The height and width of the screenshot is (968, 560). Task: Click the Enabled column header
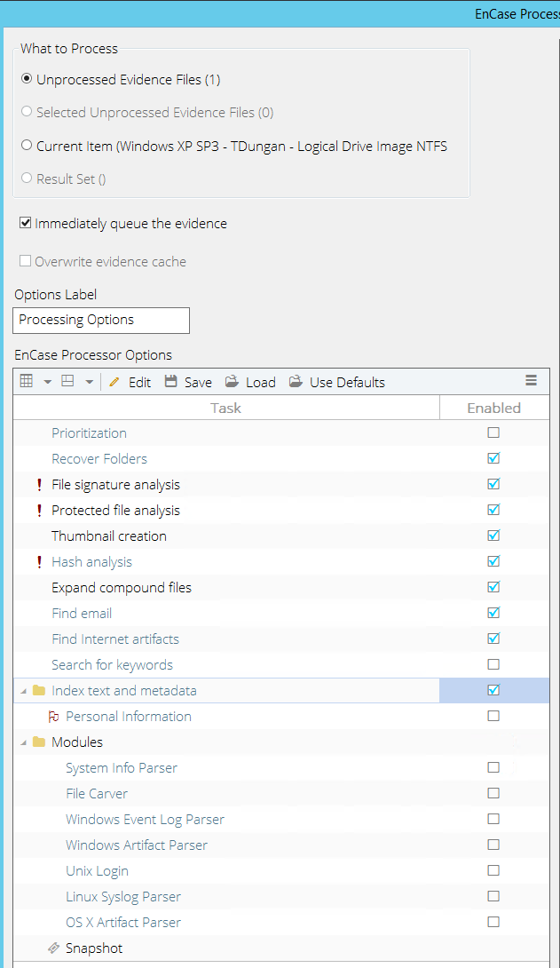tap(494, 408)
